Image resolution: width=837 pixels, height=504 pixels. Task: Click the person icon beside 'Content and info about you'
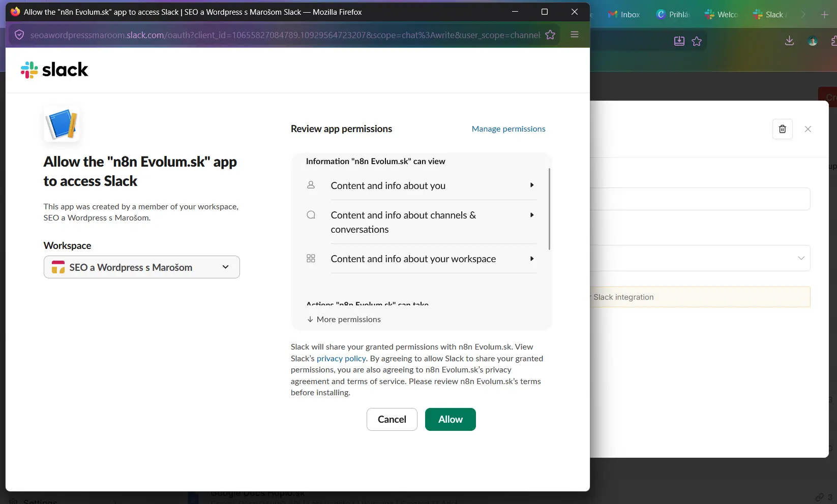[x=311, y=185]
